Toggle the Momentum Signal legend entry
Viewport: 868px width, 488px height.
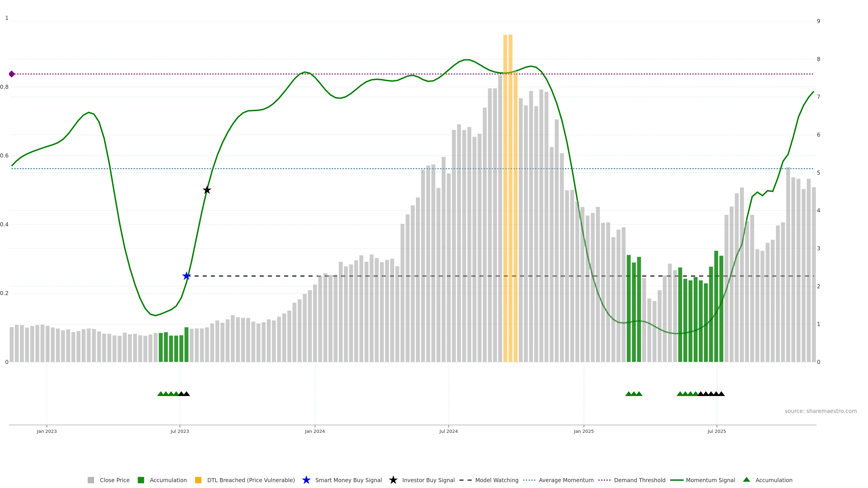tap(710, 480)
